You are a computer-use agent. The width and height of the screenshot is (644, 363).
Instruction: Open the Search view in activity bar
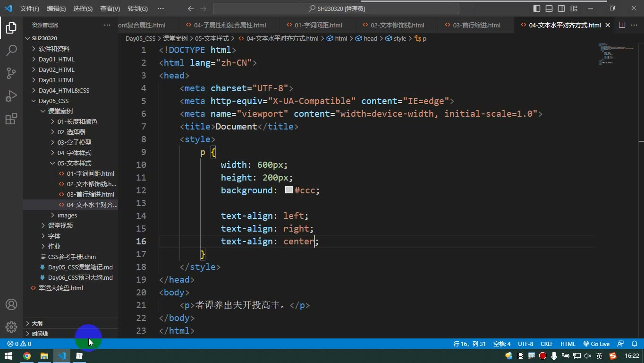tap(11, 50)
